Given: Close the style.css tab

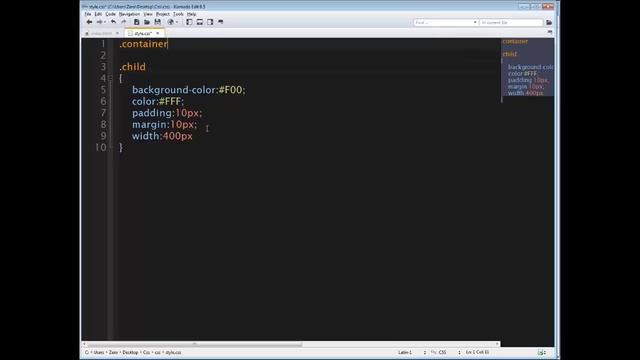Looking at the screenshot, I should (x=158, y=33).
